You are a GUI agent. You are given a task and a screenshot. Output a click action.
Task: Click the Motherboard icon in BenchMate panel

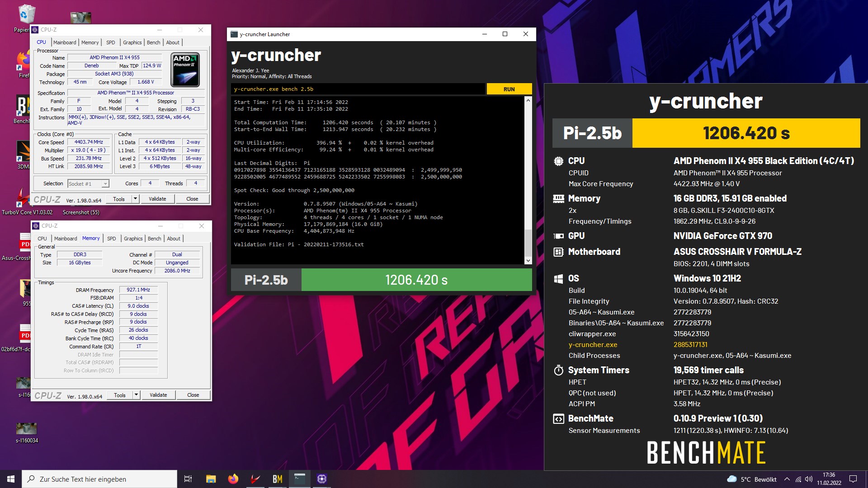[558, 252]
